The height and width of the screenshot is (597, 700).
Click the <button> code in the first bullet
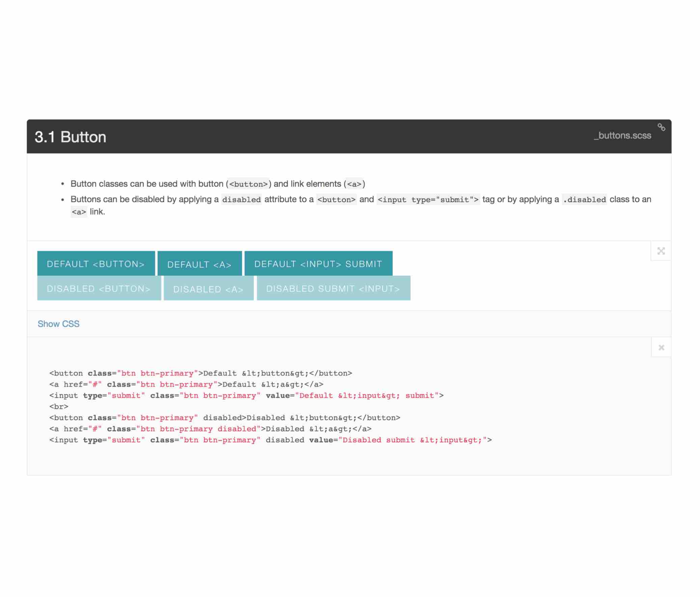click(248, 184)
